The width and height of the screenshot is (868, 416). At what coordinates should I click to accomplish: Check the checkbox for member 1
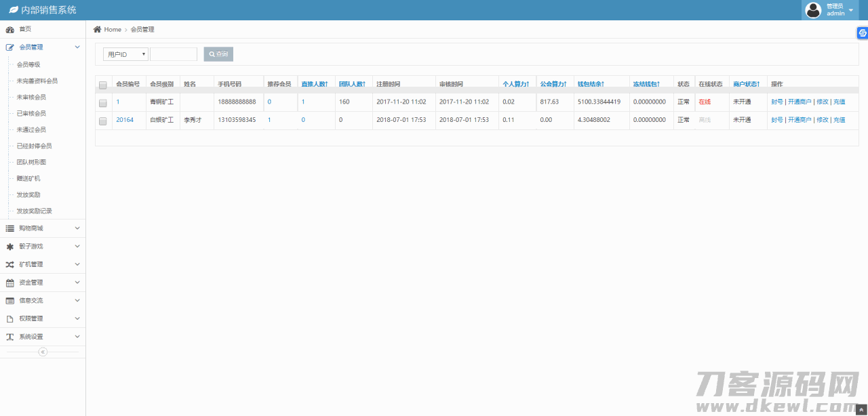click(x=103, y=103)
